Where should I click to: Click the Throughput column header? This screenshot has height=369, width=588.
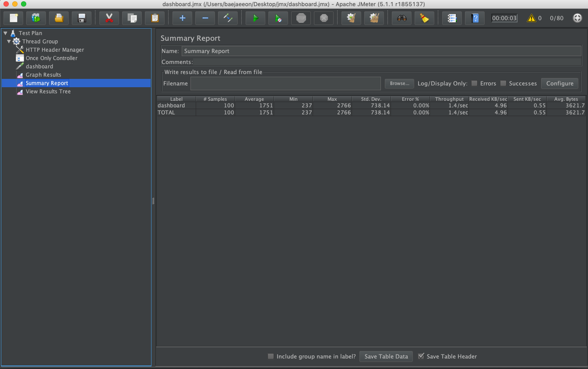click(449, 99)
